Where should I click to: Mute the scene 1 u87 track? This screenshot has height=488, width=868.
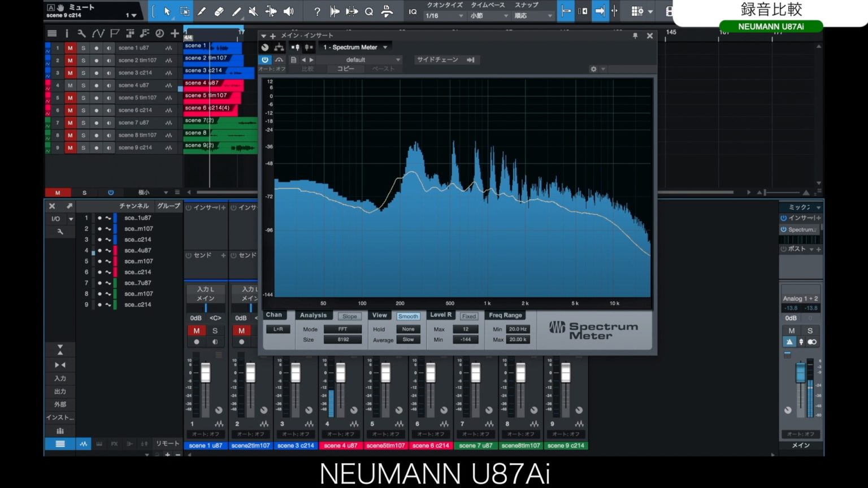point(70,47)
